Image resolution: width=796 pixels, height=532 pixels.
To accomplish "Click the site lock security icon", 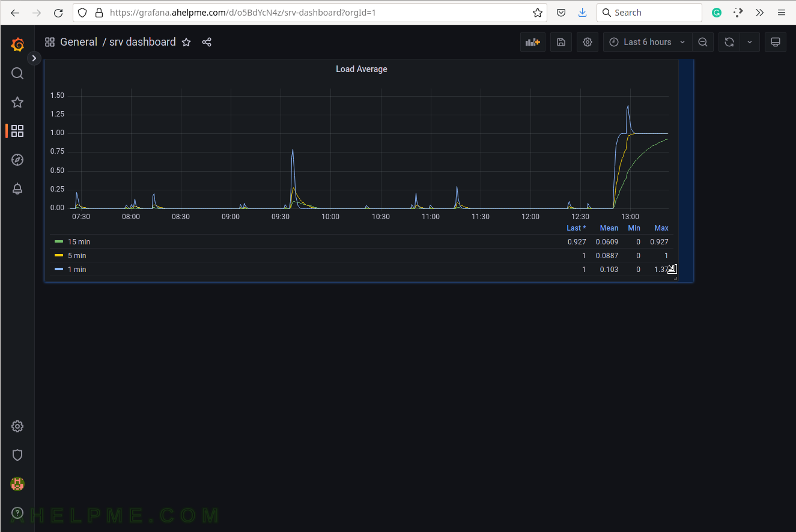I will pyautogui.click(x=99, y=13).
